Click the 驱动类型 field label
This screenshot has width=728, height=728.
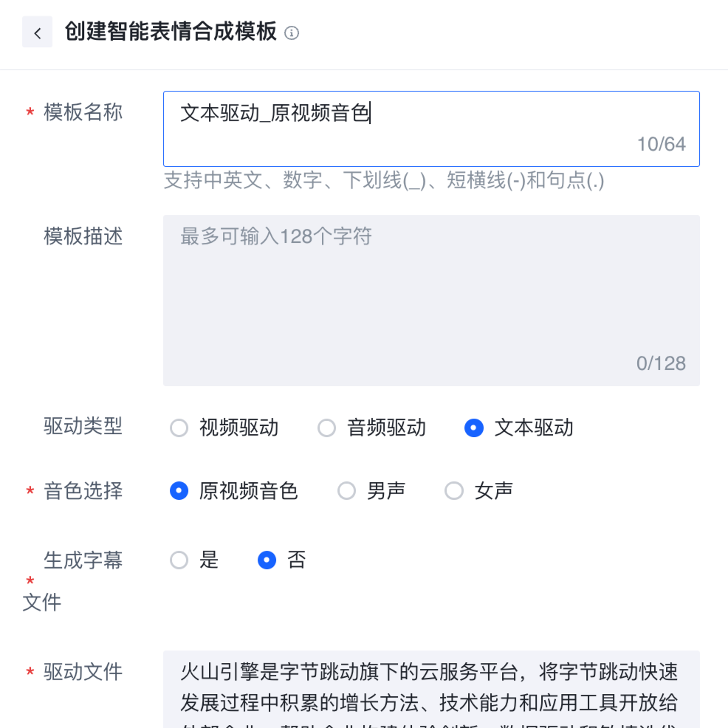83,426
